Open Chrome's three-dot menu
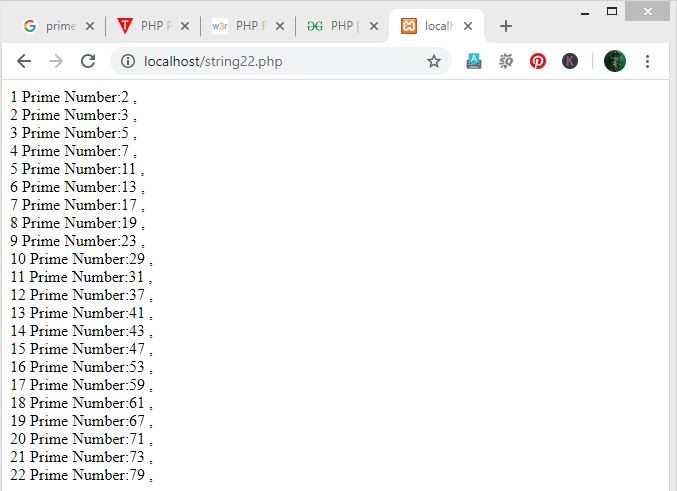Screen dimensions: 677x491 [647, 61]
